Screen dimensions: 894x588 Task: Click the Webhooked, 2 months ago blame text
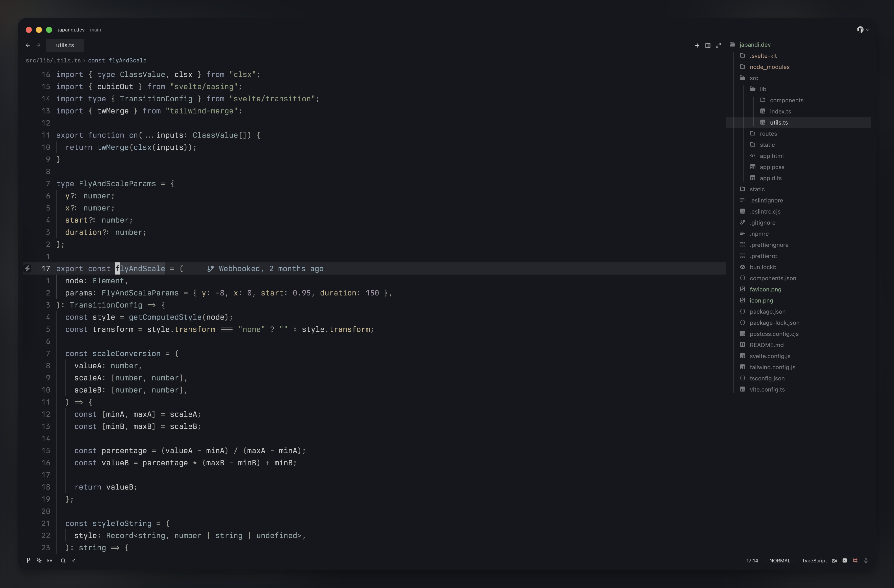tap(271, 269)
